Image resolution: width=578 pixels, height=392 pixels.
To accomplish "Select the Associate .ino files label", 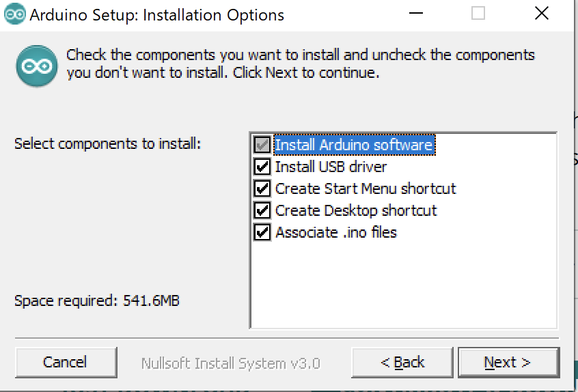I will point(335,232).
